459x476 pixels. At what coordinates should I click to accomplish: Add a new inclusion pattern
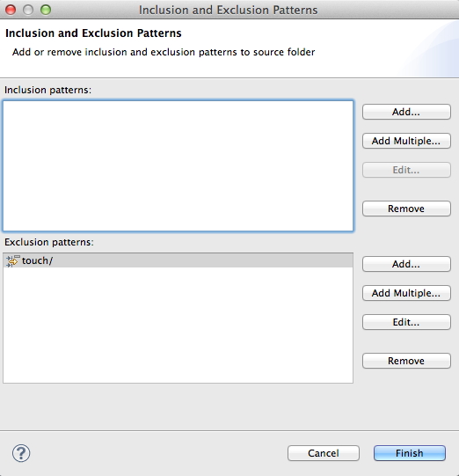(406, 112)
